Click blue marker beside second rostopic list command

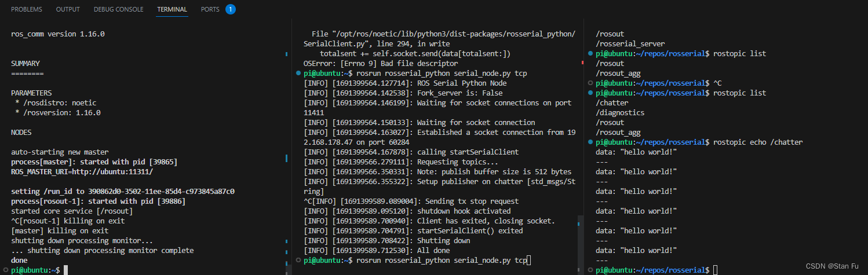[x=590, y=93]
